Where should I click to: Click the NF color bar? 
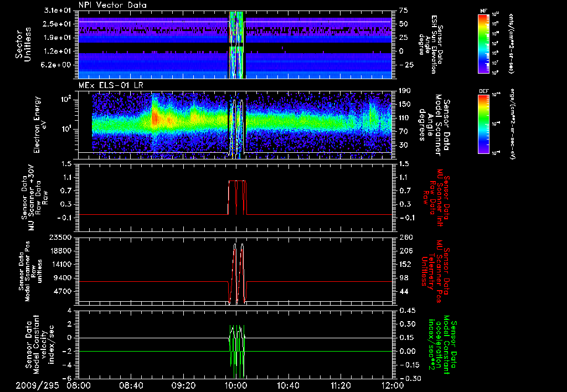tap(484, 43)
